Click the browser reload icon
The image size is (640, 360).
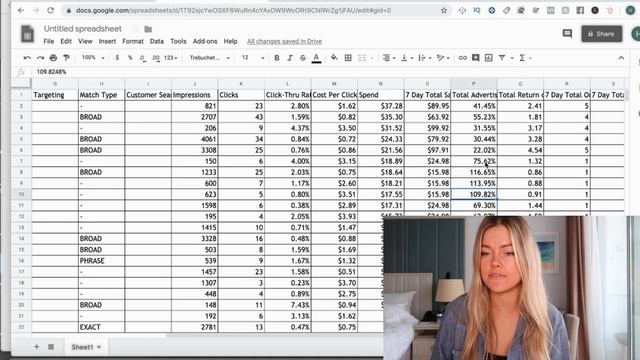50,11
